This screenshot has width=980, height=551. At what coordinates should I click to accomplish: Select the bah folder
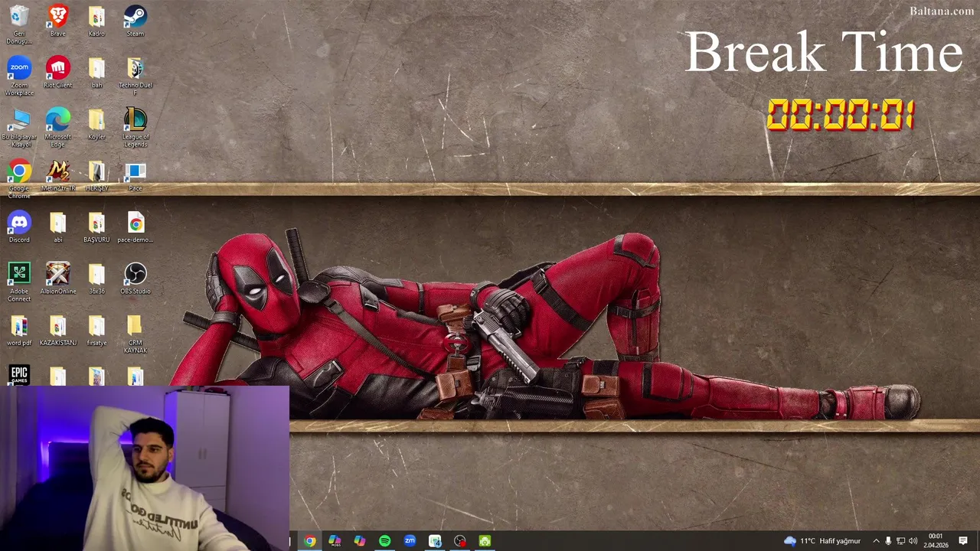(96, 73)
